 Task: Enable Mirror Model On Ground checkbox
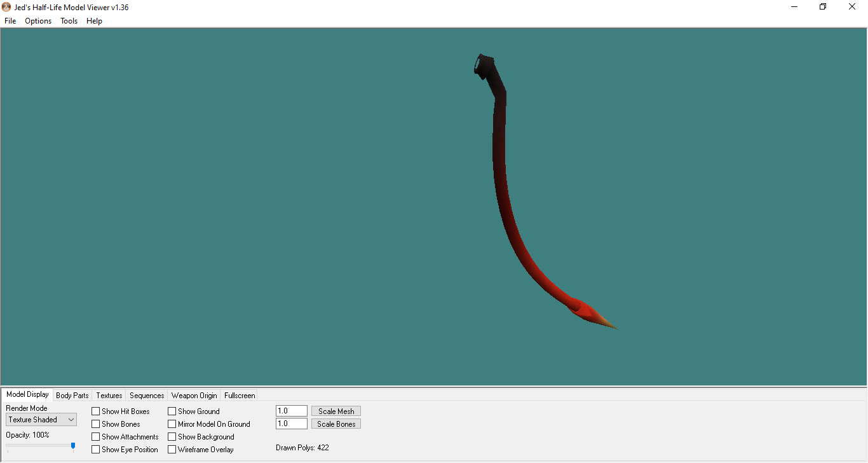tap(172, 424)
